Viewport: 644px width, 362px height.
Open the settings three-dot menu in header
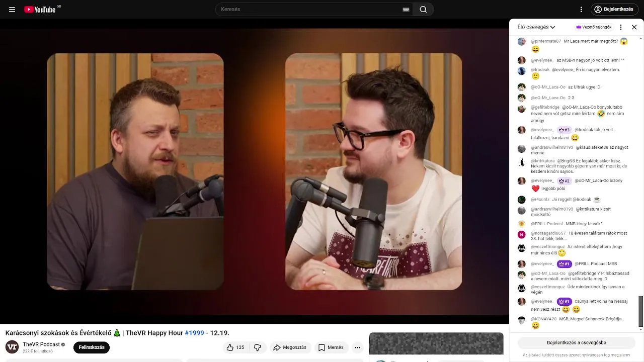coord(581,10)
